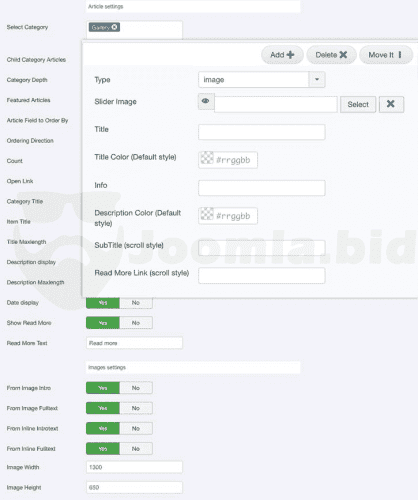Set From Inline Introtext to No

(136, 429)
